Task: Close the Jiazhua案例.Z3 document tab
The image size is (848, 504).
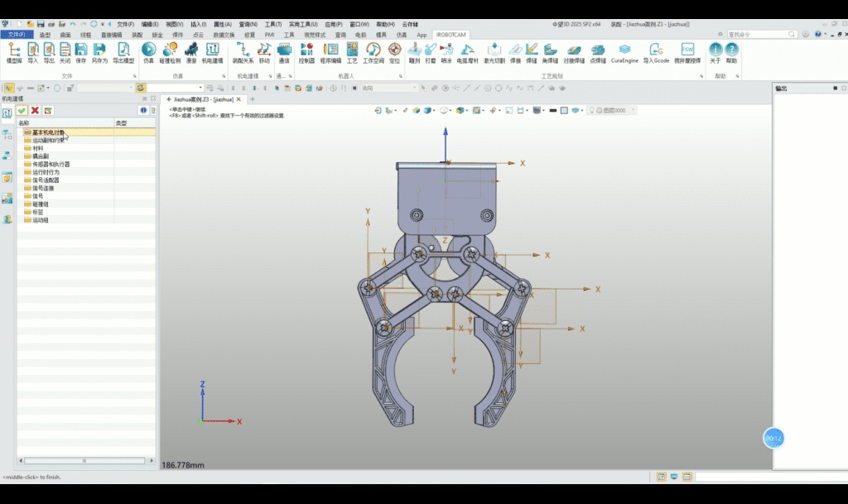Action: tap(238, 99)
